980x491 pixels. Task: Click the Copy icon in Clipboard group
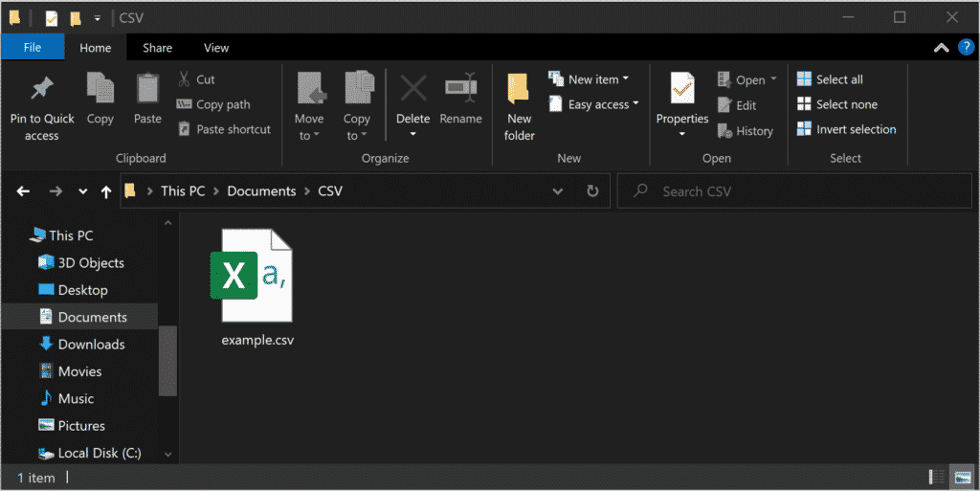pyautogui.click(x=100, y=89)
